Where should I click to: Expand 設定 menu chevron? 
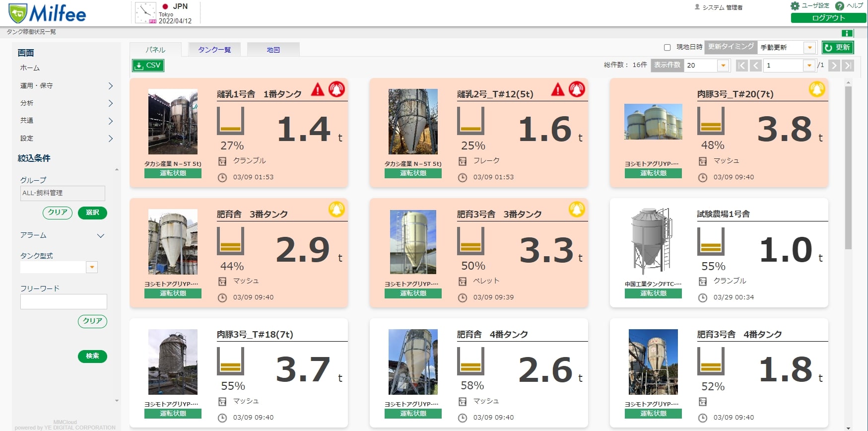tap(111, 139)
